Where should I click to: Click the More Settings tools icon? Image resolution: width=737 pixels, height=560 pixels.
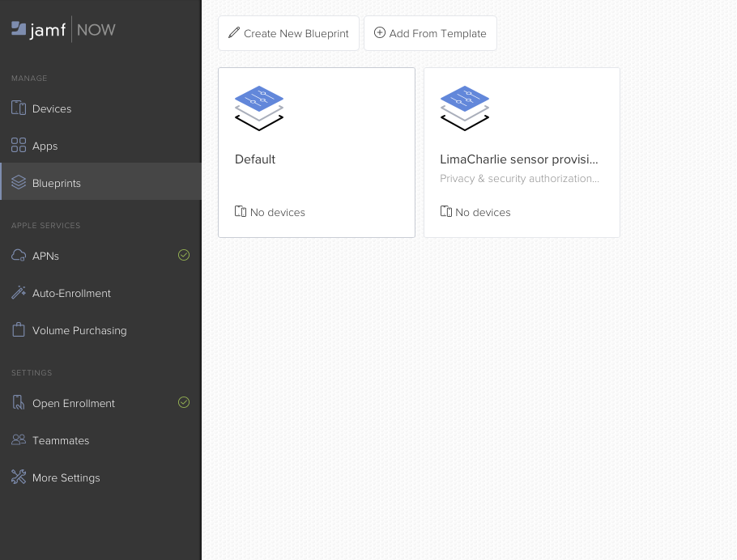[19, 477]
